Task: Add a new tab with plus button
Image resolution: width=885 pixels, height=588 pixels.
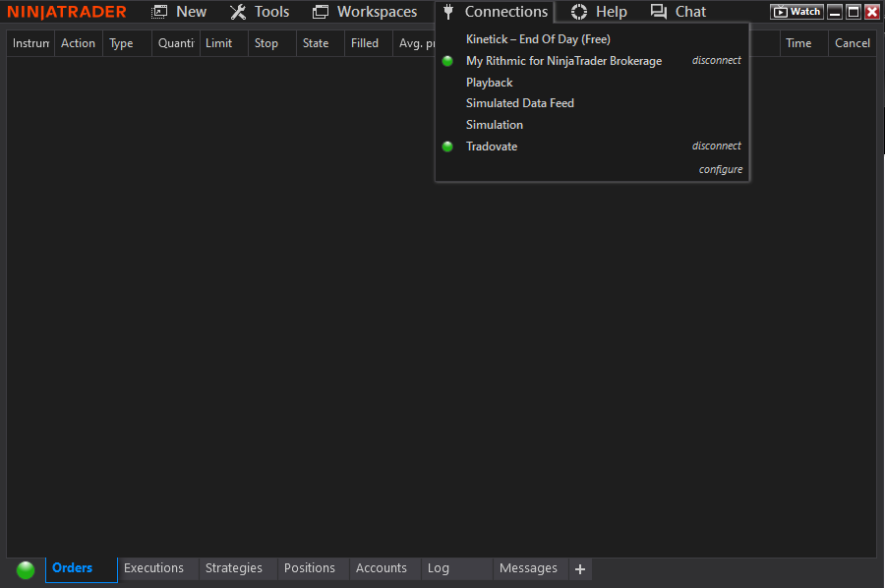Action: click(580, 569)
